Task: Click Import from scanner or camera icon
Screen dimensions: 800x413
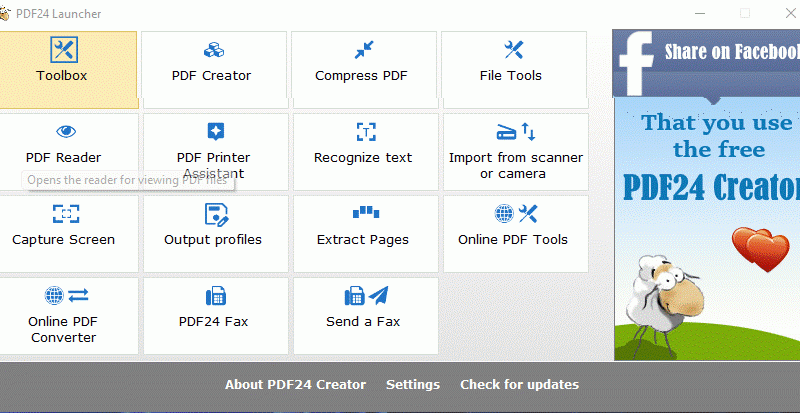Action: click(516, 132)
